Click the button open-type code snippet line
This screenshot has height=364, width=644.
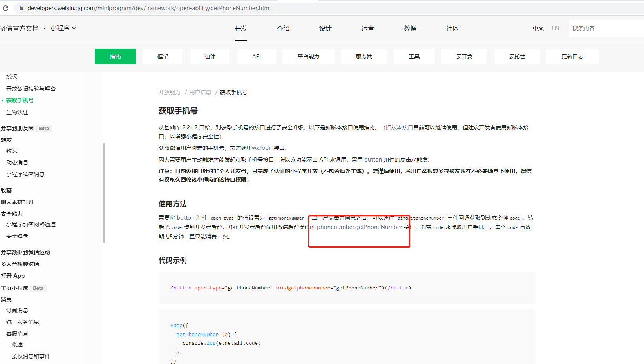[x=291, y=288]
